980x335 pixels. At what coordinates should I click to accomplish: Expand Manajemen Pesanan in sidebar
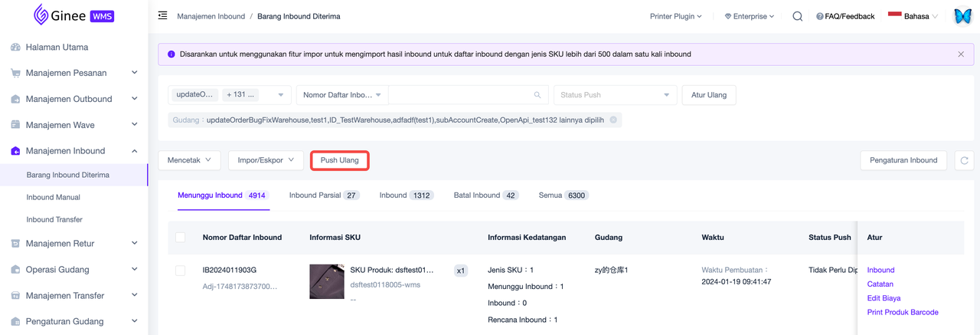(74, 74)
